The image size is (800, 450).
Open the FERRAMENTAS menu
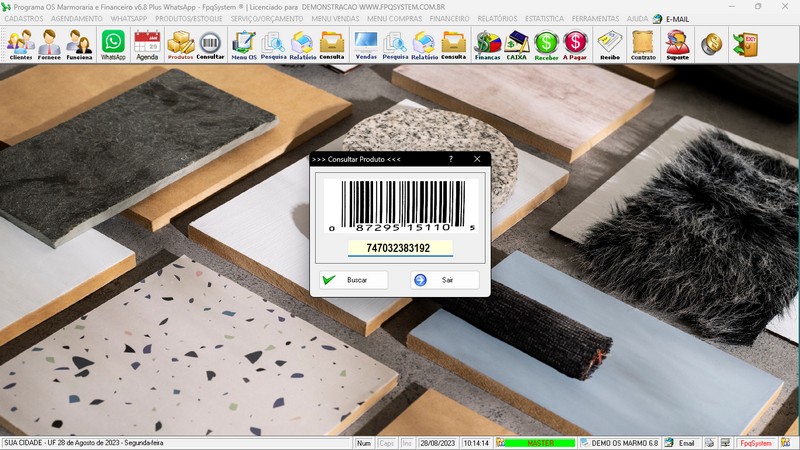pos(596,19)
